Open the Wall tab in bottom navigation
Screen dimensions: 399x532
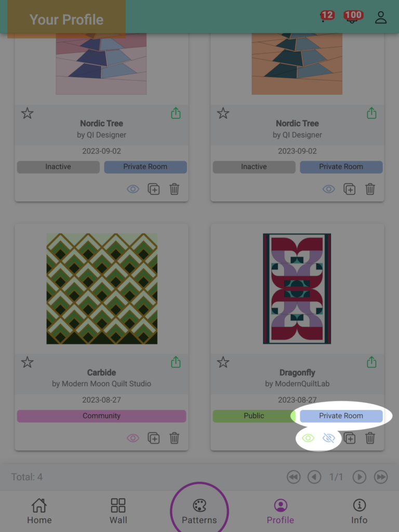pos(118,512)
